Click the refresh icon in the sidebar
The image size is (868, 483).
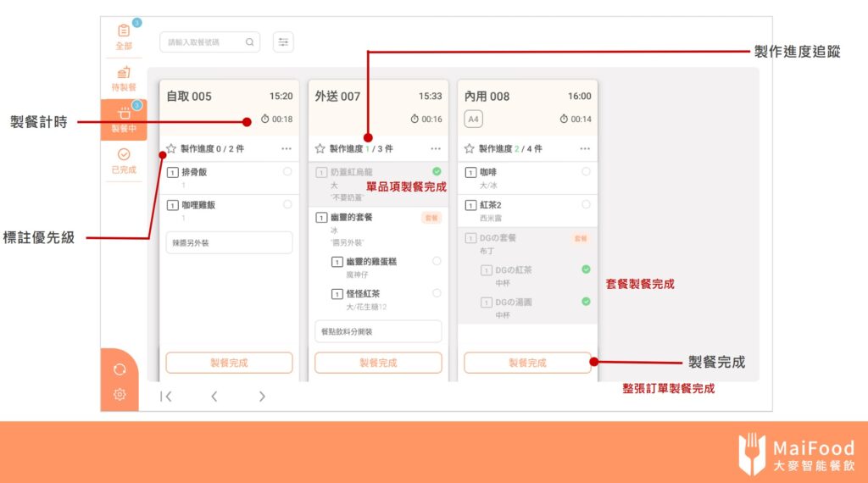pos(120,369)
